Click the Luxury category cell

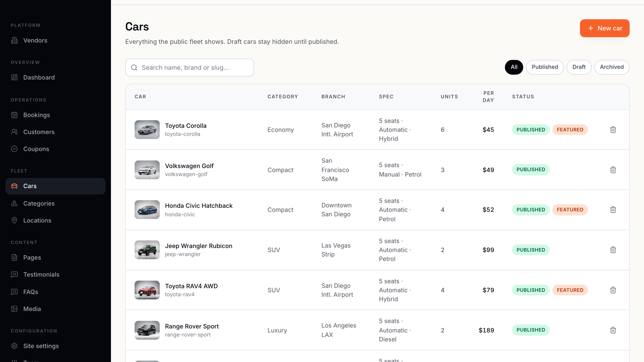point(277,330)
